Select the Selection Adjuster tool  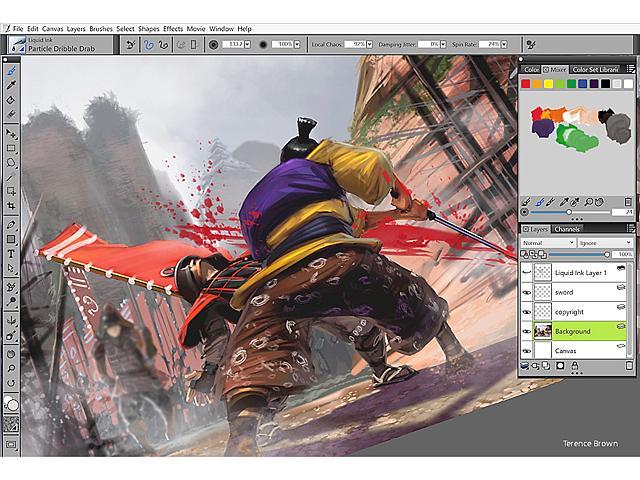click(11, 191)
